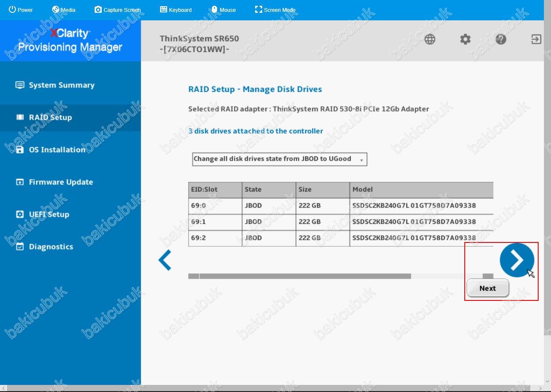Open the Power menu in top bar
Image resolution: width=551 pixels, height=392 pixels.
tap(21, 10)
